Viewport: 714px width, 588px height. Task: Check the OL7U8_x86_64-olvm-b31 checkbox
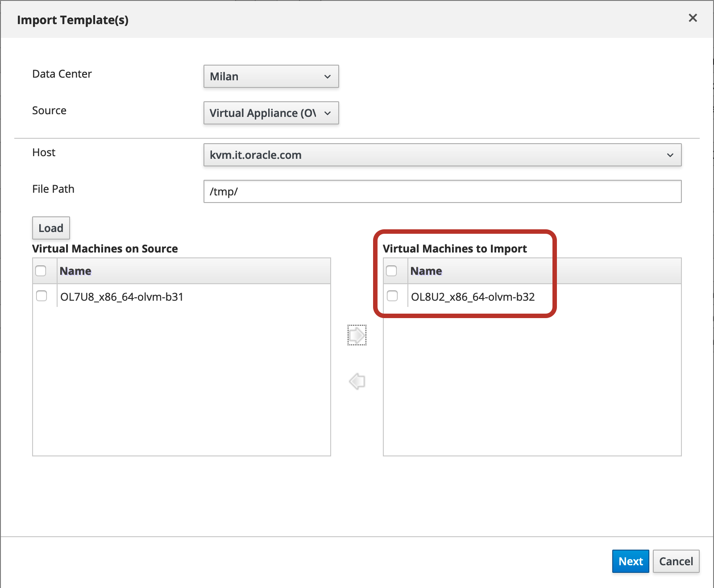click(42, 296)
